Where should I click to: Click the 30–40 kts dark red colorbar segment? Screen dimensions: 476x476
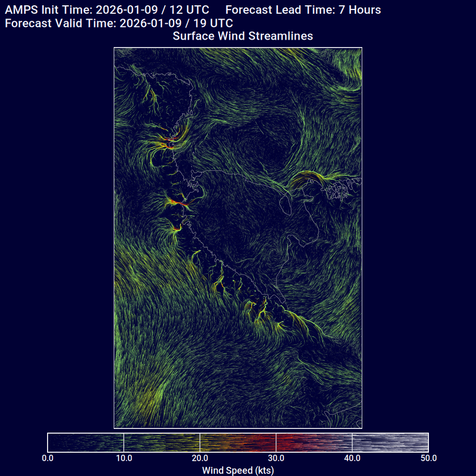314,443
